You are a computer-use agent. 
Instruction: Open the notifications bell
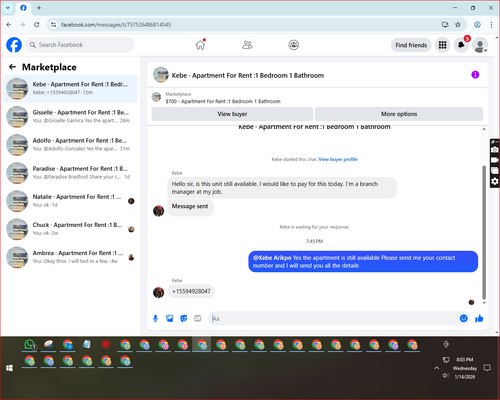461,45
